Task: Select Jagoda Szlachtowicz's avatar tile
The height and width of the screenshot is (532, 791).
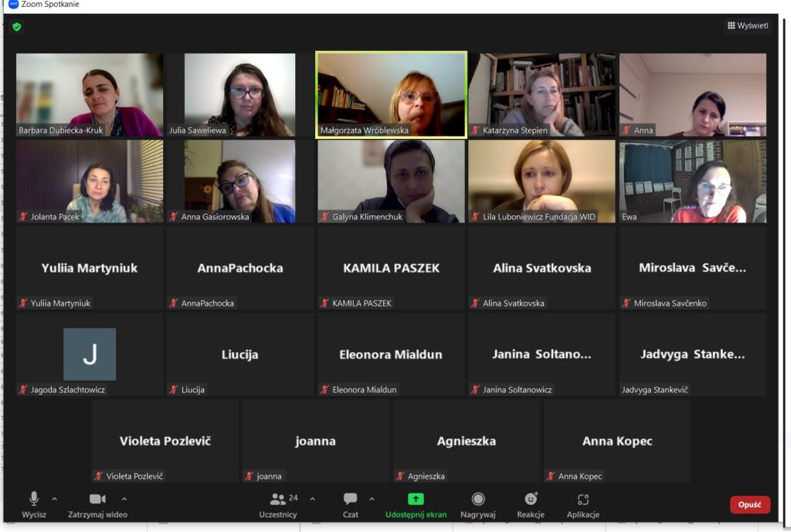Action: click(90, 354)
